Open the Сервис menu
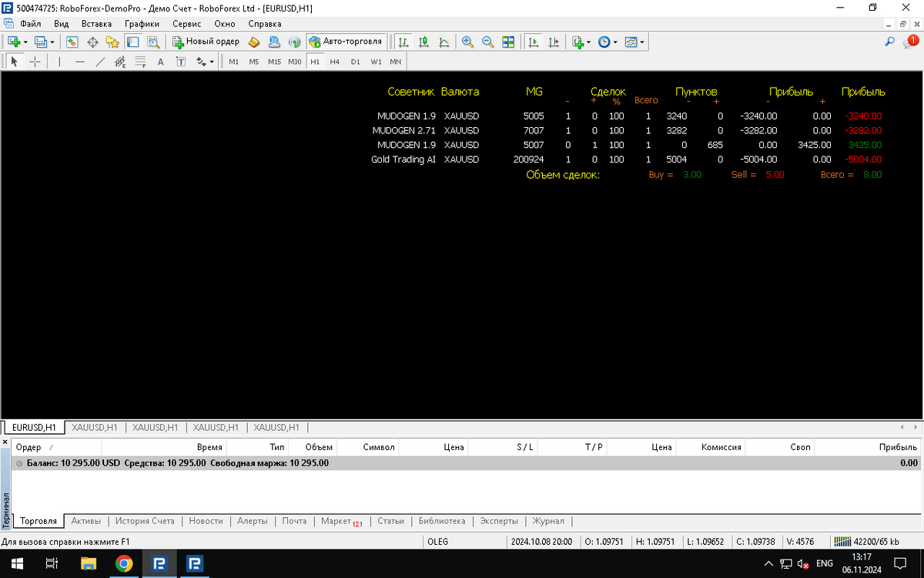This screenshot has height=578, width=924. [x=187, y=24]
